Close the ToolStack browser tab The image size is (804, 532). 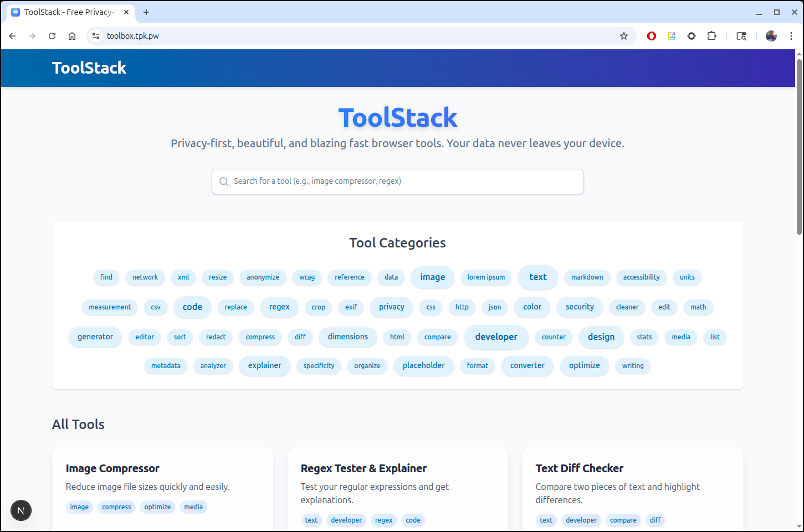(x=126, y=12)
